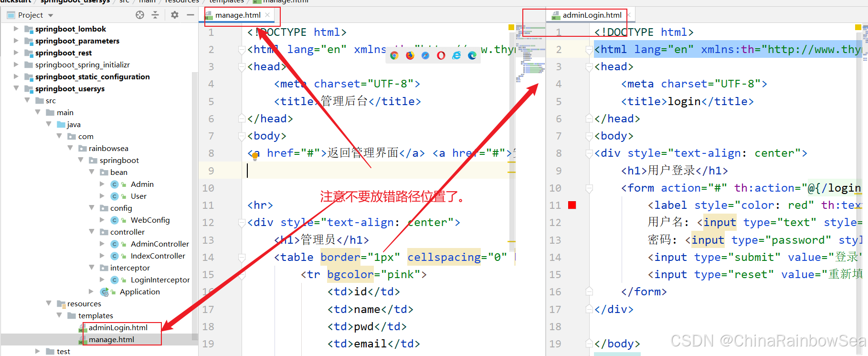This screenshot has width=868, height=356.
Task: Click the Application run class icon
Action: pyautogui.click(x=104, y=292)
